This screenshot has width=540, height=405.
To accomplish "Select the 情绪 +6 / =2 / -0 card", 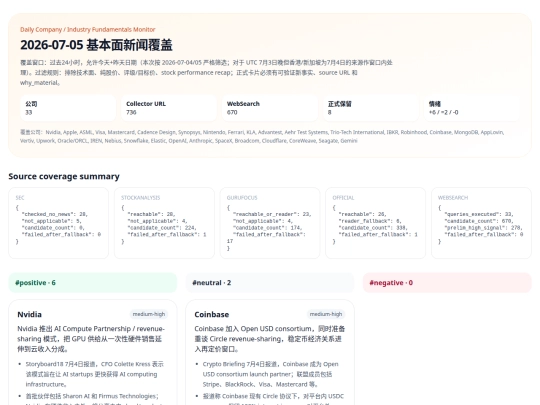I will [471, 108].
